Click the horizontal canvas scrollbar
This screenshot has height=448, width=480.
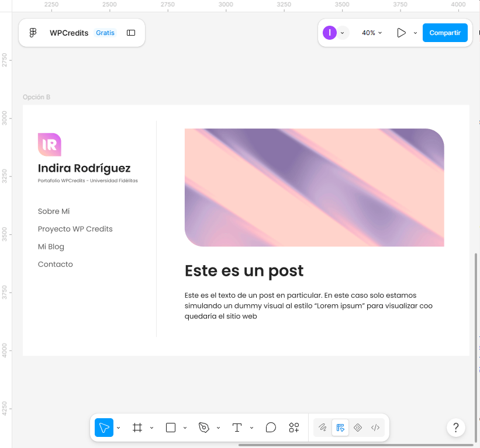coord(355,445)
